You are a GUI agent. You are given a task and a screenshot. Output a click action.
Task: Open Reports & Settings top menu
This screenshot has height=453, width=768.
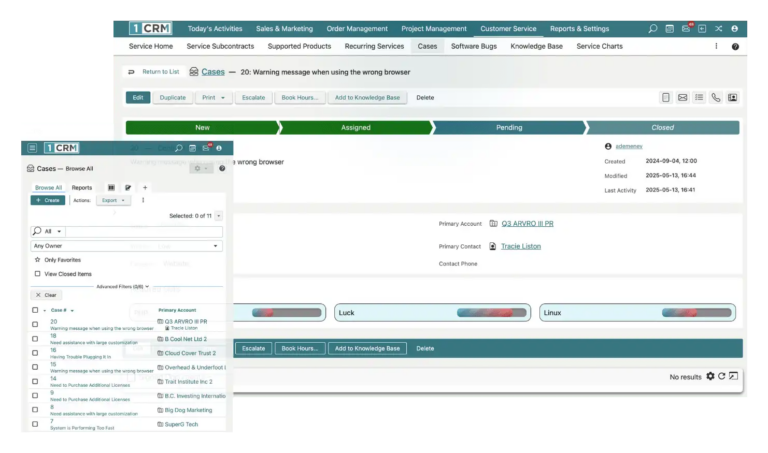click(579, 29)
